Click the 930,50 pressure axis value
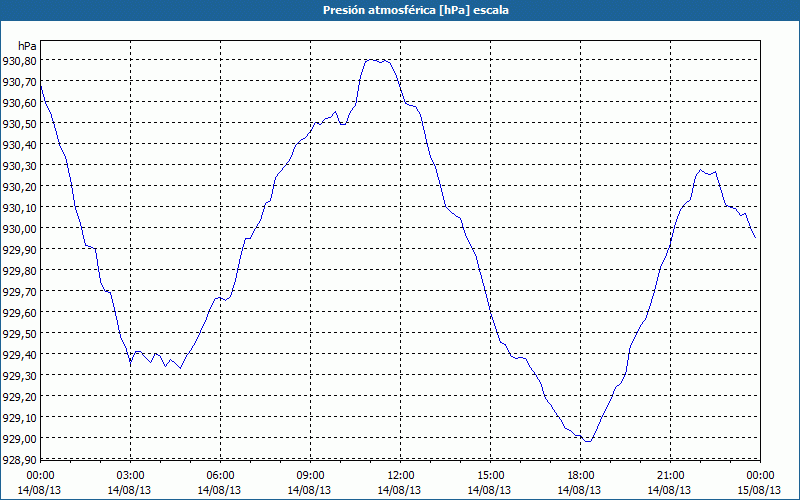 pyautogui.click(x=19, y=123)
